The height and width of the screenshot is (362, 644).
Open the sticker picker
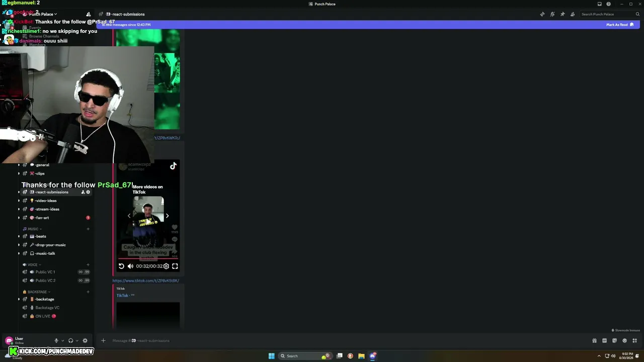pyautogui.click(x=614, y=340)
